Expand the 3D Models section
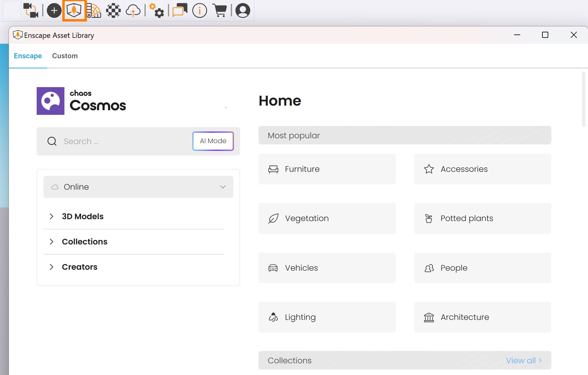Viewport: 588px width, 375px height. [134, 216]
